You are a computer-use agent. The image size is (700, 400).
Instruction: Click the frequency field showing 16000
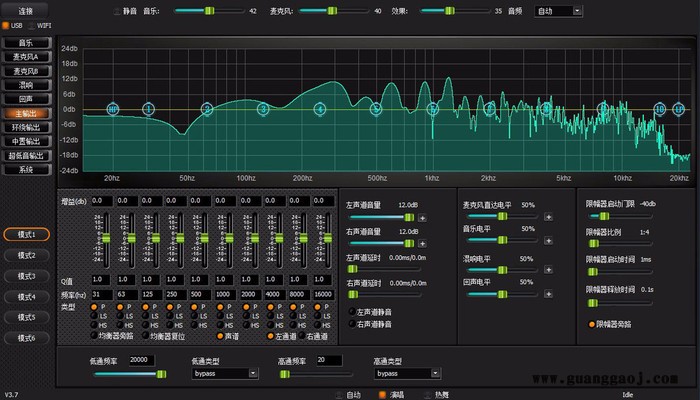click(x=323, y=294)
